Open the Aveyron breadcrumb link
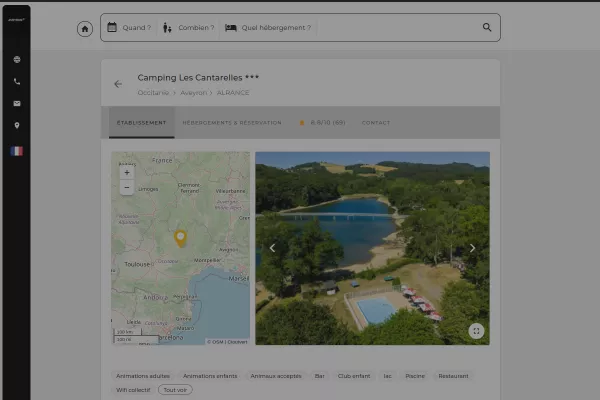600x400 pixels. [193, 93]
